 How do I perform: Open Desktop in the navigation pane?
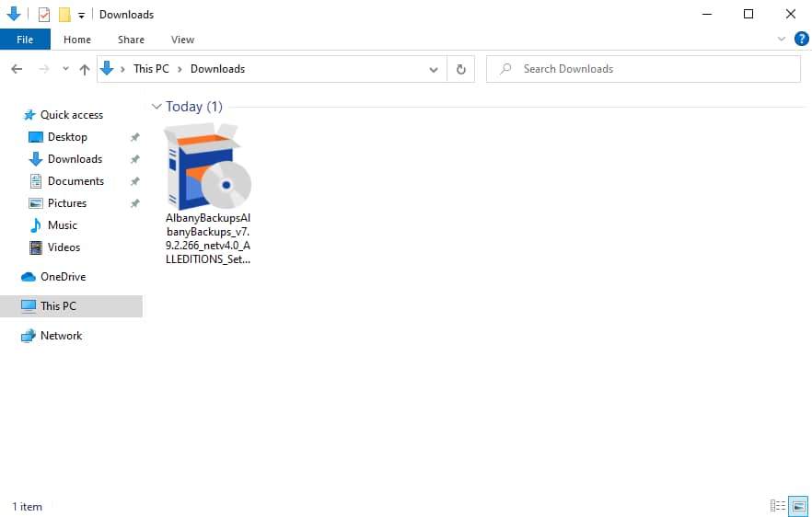click(x=67, y=137)
